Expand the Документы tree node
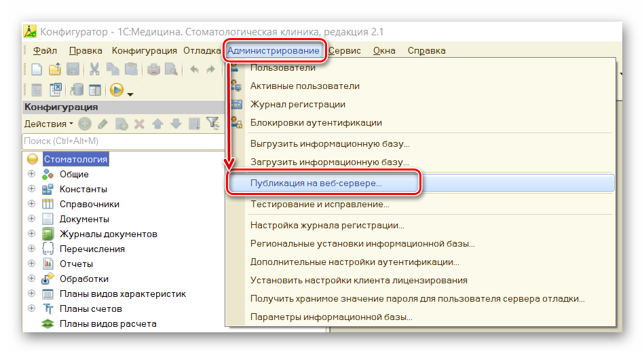 pos(32,218)
